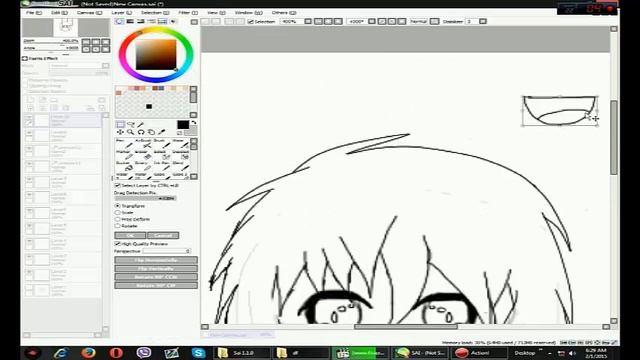The height and width of the screenshot is (360, 640).
Task: Pick the Pen brush tool
Action: click(x=123, y=143)
